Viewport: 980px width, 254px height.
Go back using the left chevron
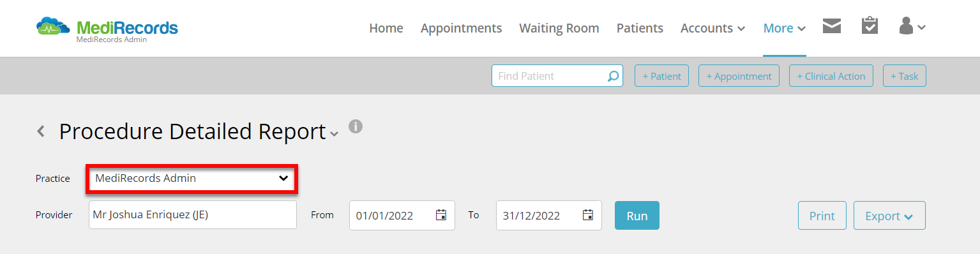point(41,131)
